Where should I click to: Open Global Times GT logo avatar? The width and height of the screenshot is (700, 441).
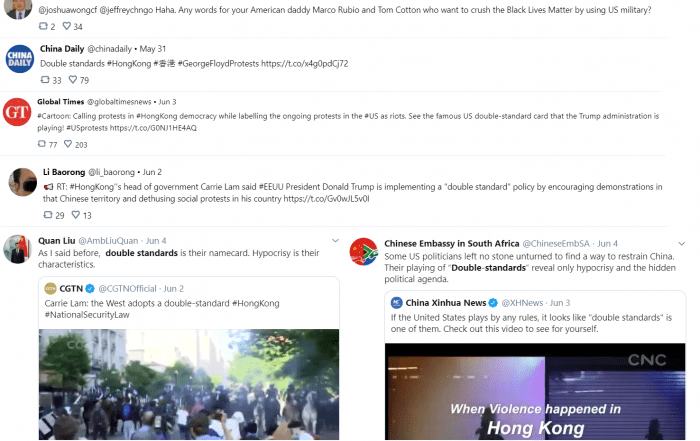[17, 112]
